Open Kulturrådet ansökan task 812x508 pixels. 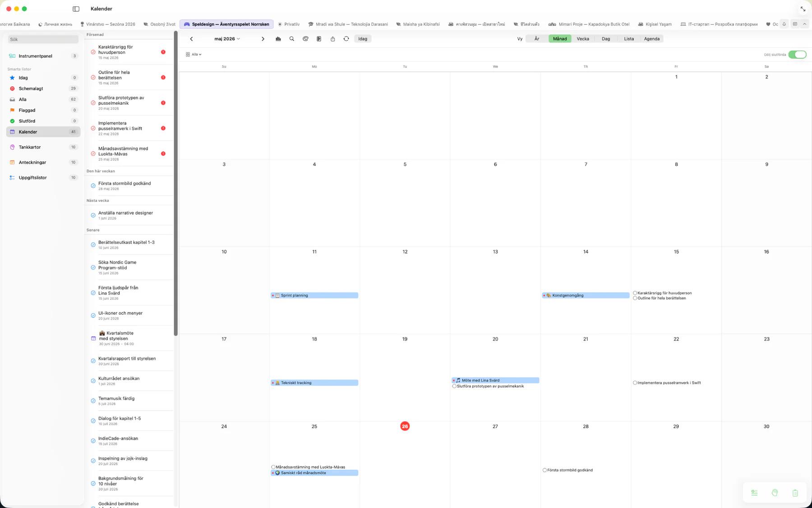point(129,381)
